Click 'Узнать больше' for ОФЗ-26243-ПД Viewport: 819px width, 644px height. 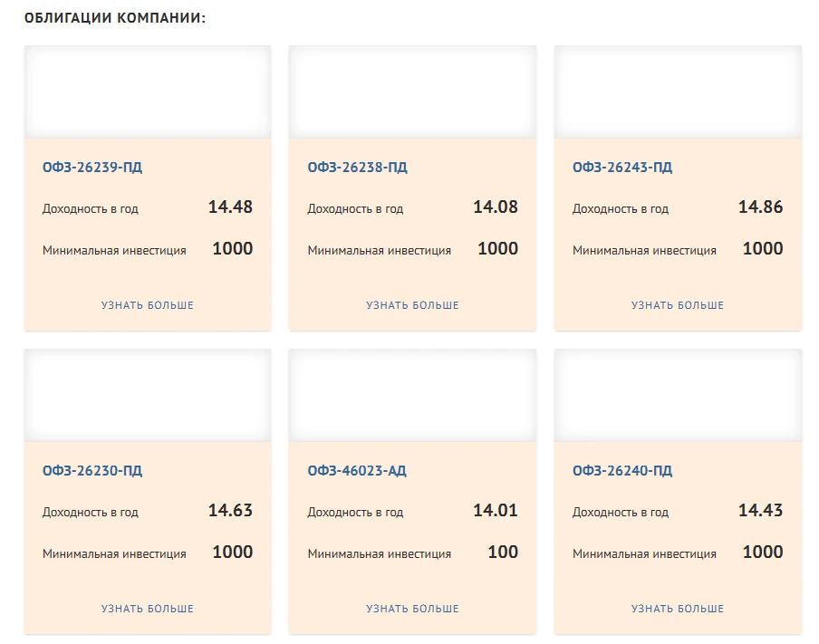(678, 306)
